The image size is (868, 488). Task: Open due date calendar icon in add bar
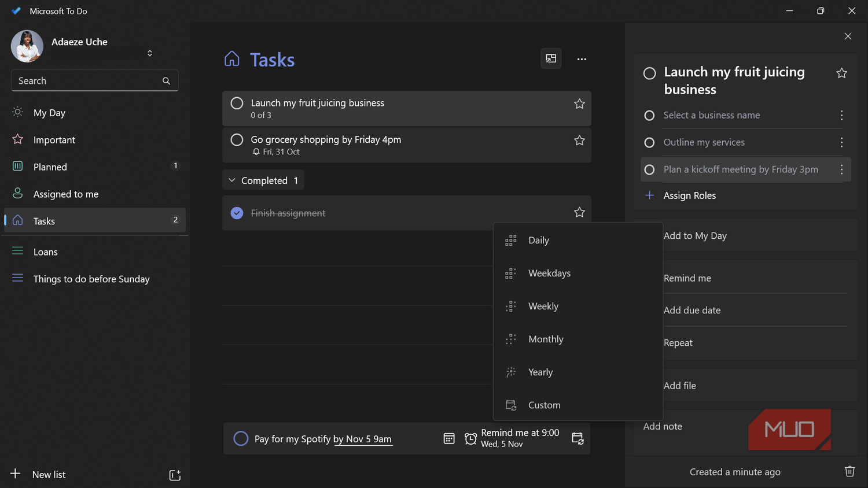(449, 438)
